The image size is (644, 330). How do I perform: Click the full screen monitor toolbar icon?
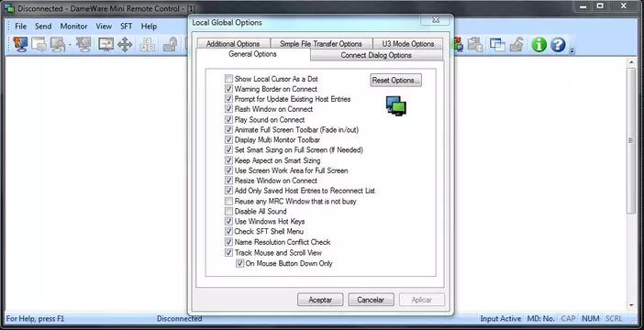[x=106, y=44]
